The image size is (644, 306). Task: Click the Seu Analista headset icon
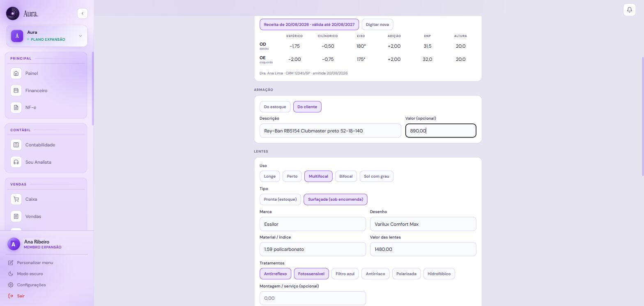[x=16, y=162]
